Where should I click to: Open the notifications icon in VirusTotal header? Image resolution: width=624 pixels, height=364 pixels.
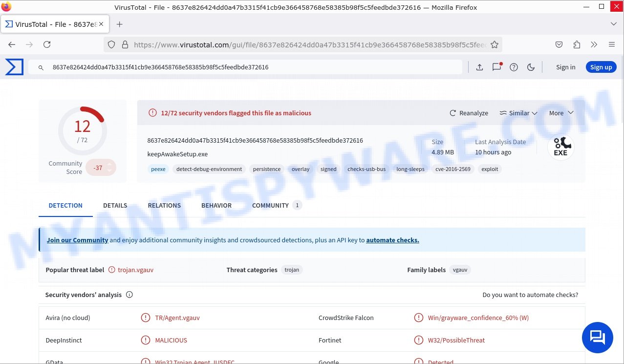tap(496, 67)
